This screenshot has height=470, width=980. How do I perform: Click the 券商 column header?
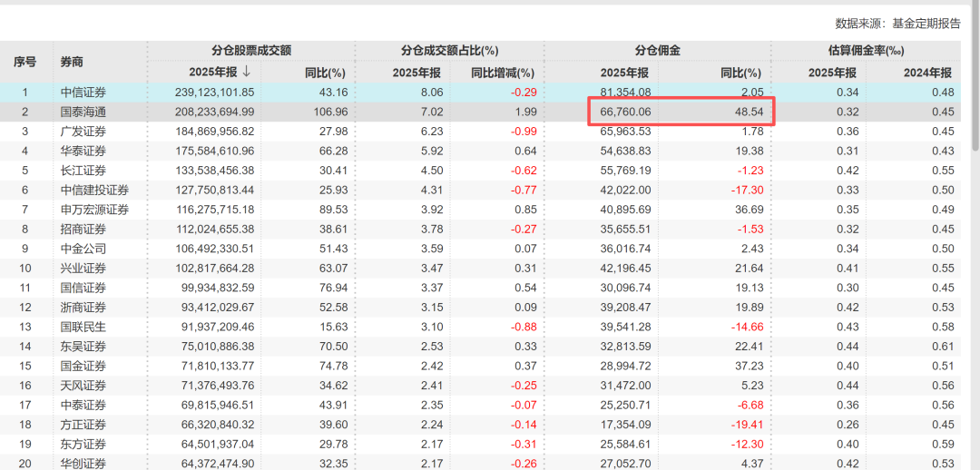pos(72,62)
